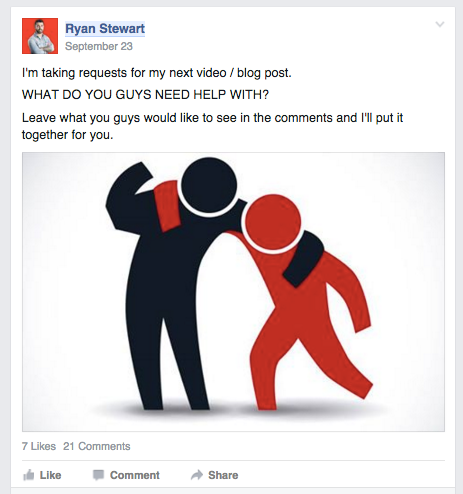View who liked via 7 Likes
This screenshot has height=494, width=463.
pyautogui.click(x=39, y=446)
